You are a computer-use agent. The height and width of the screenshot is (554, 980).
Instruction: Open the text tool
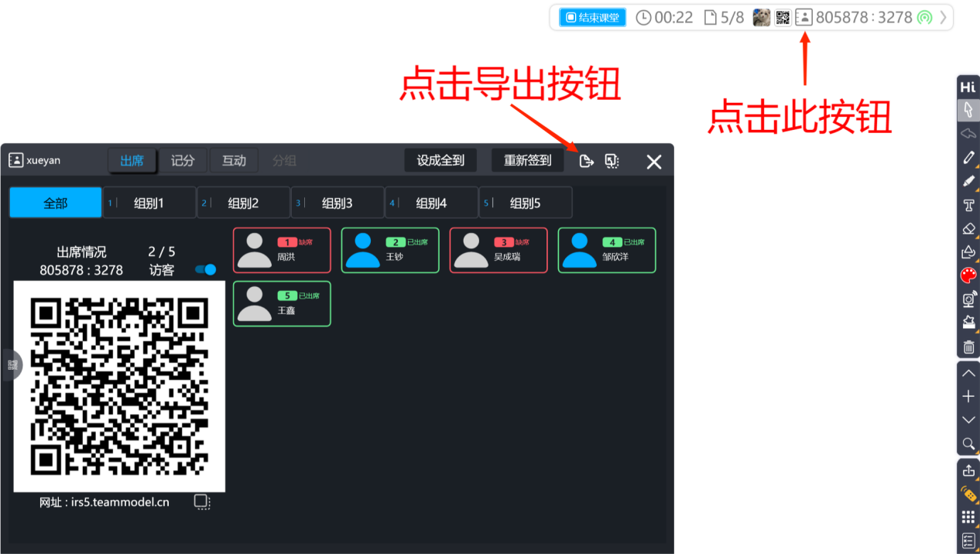(968, 205)
